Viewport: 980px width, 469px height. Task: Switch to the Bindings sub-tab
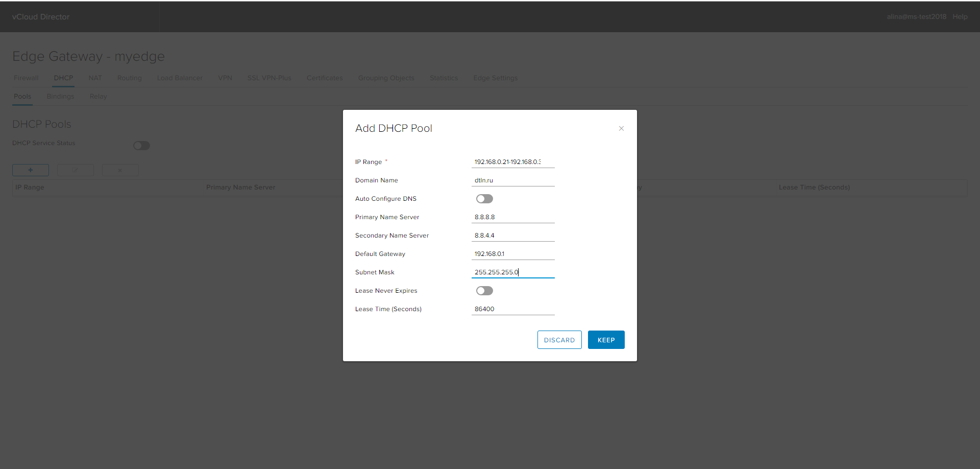pos(60,96)
